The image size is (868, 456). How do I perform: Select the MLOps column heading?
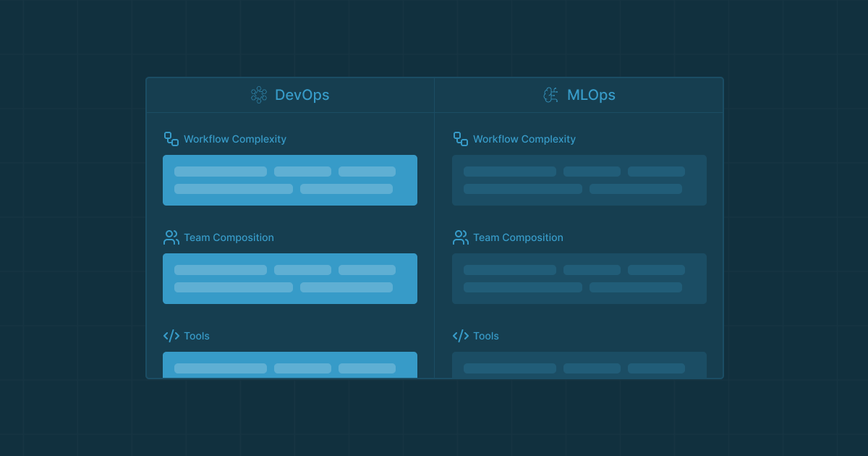[x=591, y=95]
